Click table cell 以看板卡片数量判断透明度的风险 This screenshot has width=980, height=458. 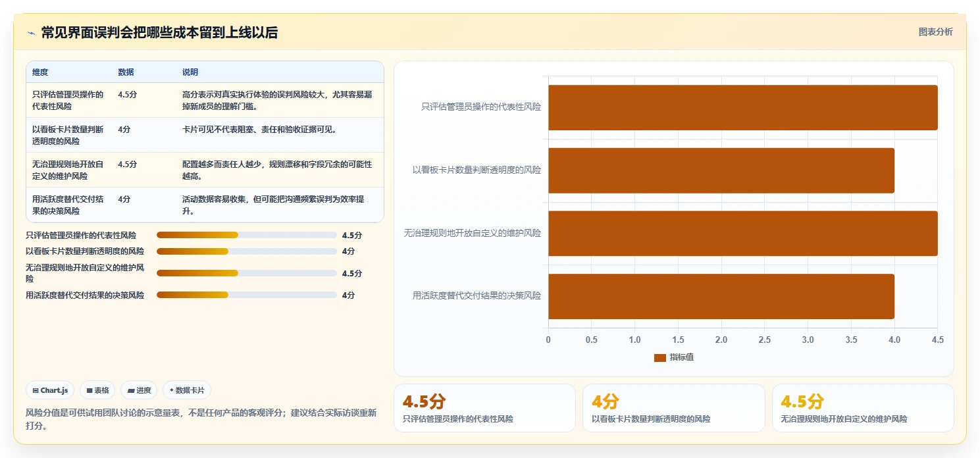[x=68, y=135]
